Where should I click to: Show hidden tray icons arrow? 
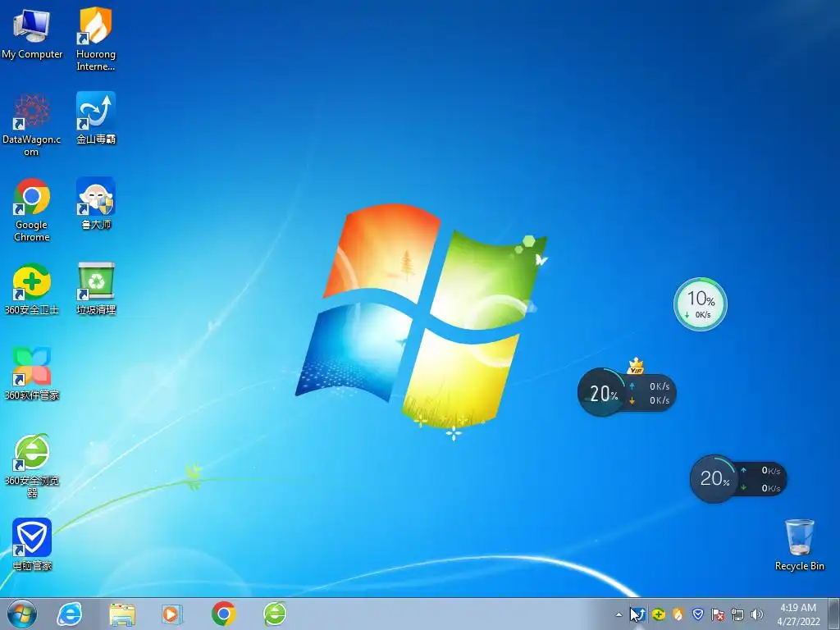coord(619,614)
